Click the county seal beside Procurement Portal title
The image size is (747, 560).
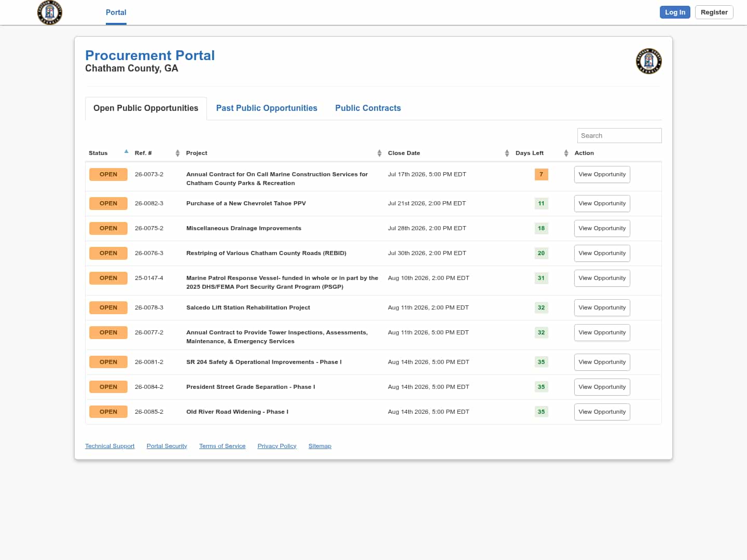pyautogui.click(x=648, y=61)
